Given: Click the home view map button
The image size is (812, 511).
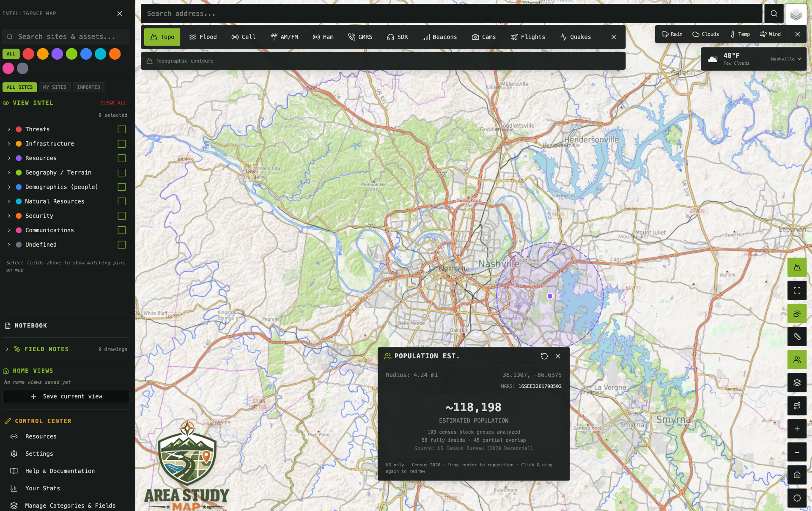Looking at the screenshot, I should (797, 475).
